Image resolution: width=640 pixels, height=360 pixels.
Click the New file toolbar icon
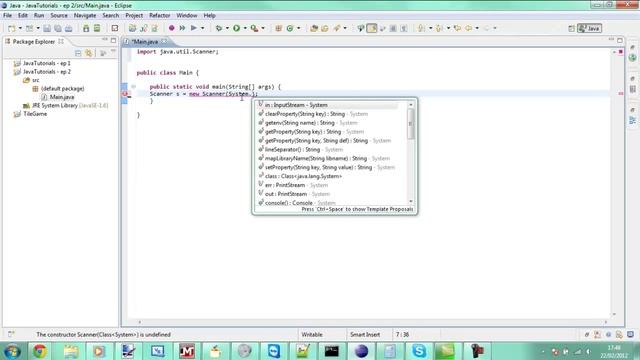(x=11, y=28)
